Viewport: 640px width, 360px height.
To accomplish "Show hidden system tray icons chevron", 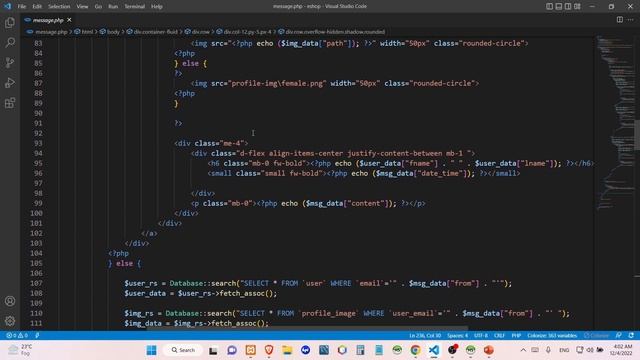I will point(523,350).
